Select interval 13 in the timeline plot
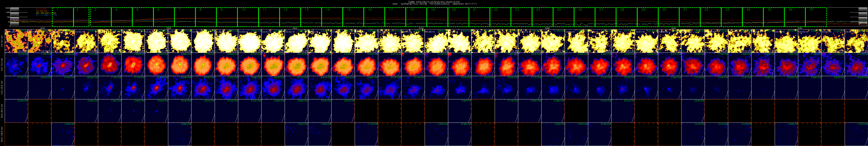The image size is (868, 146). click(311, 17)
